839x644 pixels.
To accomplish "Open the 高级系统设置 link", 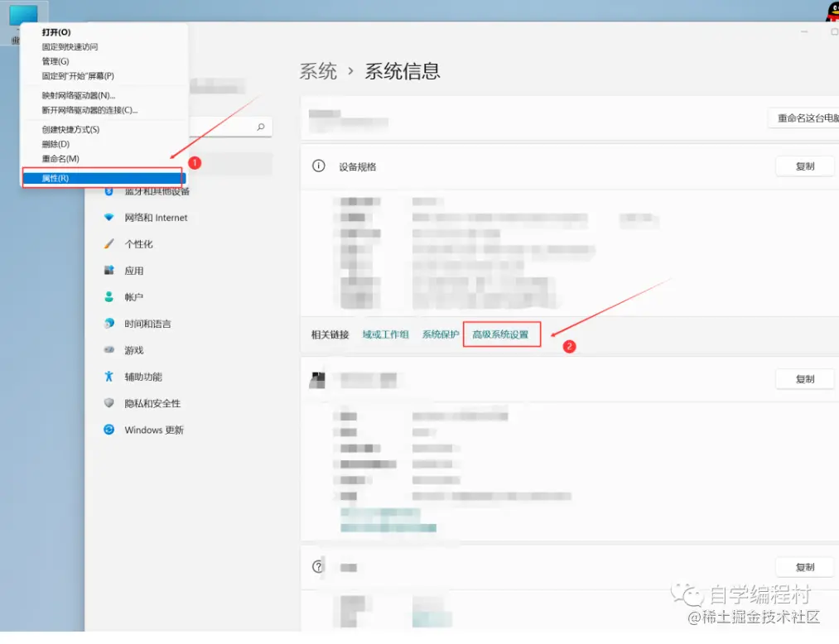I will tap(500, 334).
